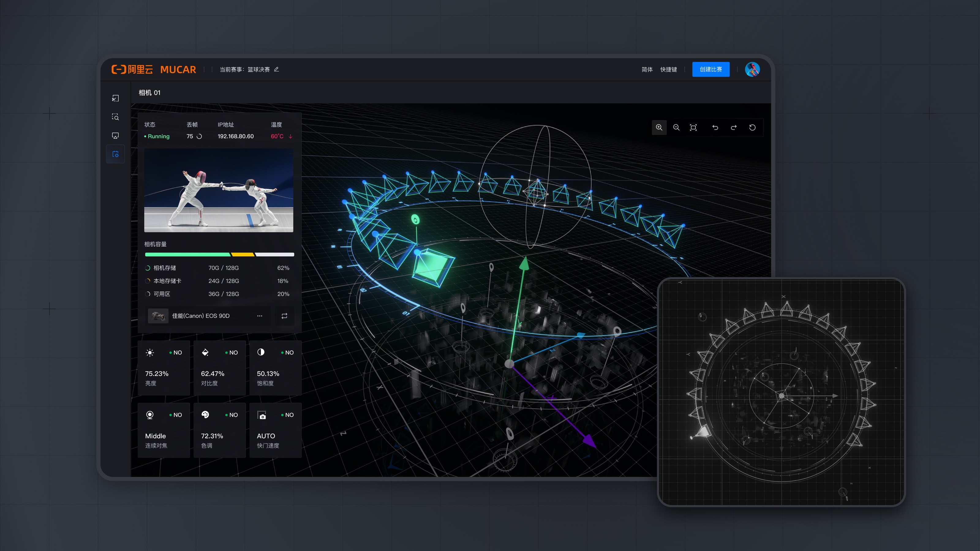
Task: Click the zoom out magnifier icon
Action: pos(676,127)
